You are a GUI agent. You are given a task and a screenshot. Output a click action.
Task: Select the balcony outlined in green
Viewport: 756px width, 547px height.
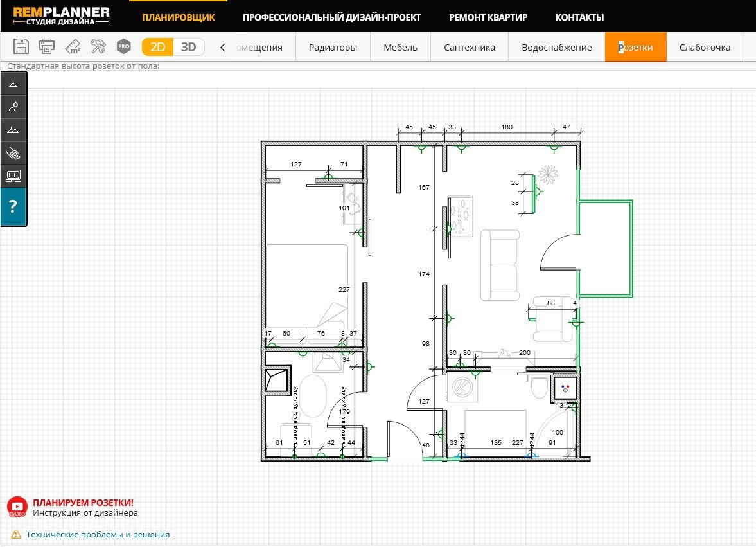tap(606, 248)
